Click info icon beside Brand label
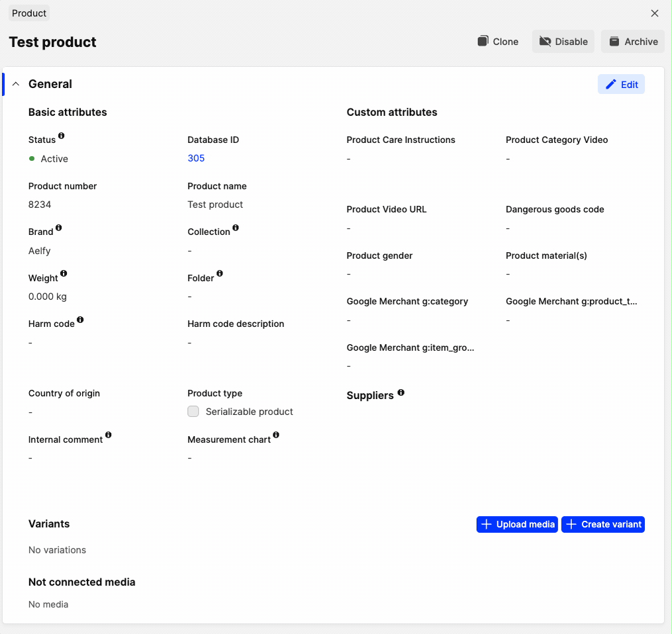 [x=59, y=228]
